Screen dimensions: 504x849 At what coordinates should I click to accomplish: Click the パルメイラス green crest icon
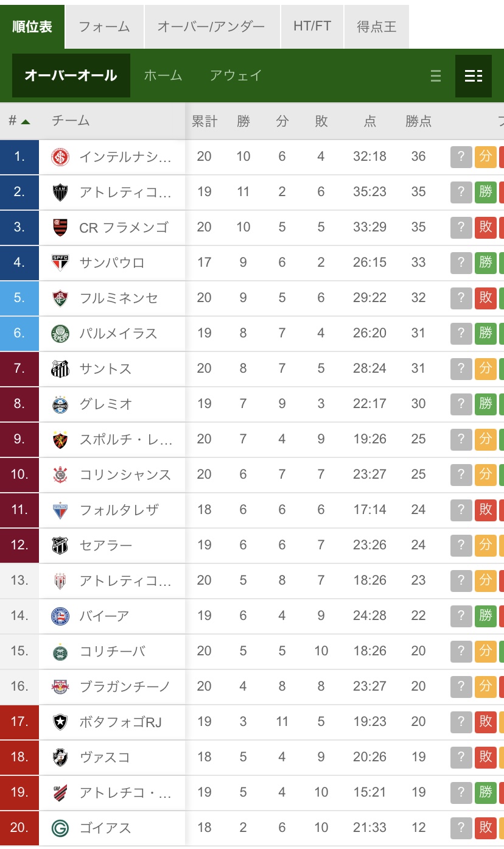60,334
